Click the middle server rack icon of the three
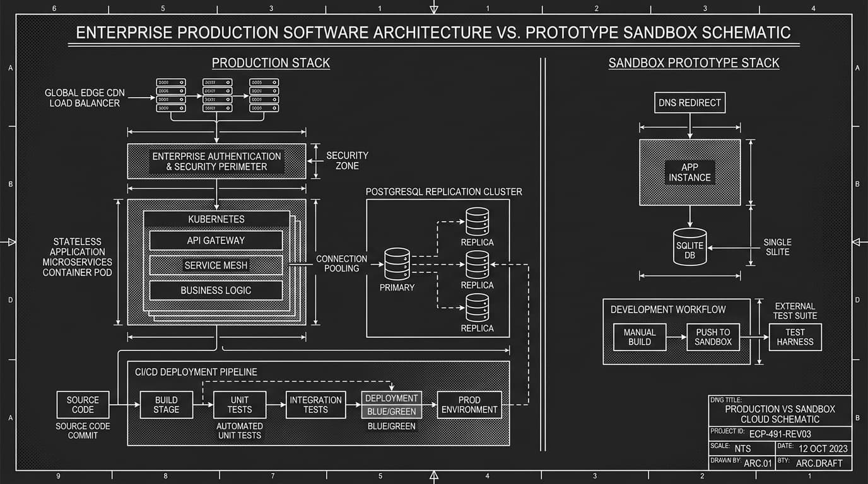 tap(218, 95)
